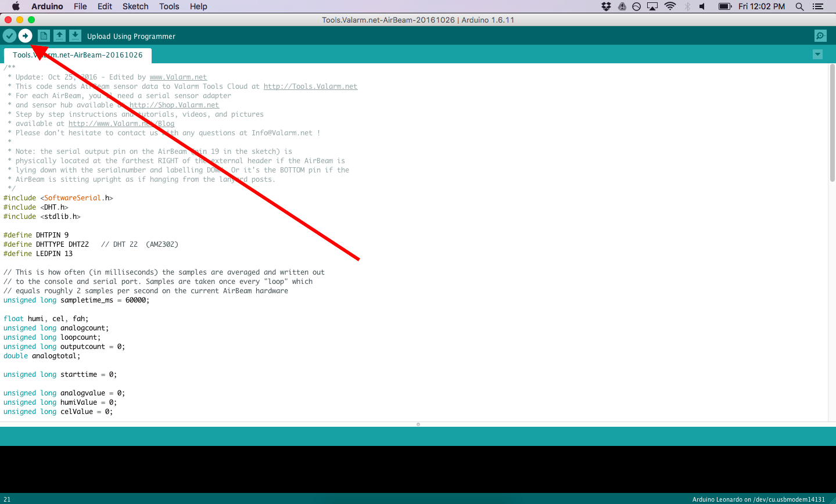Open the Sketch menu

[x=135, y=6]
